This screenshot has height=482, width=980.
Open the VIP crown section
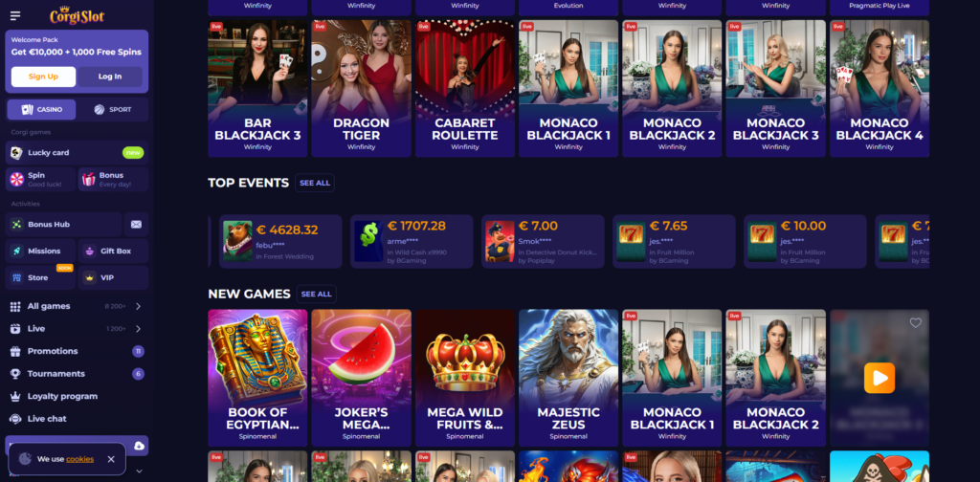coord(113,278)
